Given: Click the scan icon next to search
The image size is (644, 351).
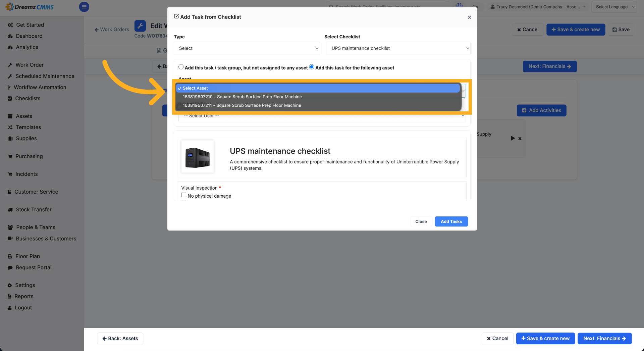Looking at the screenshot, I should click(459, 6).
